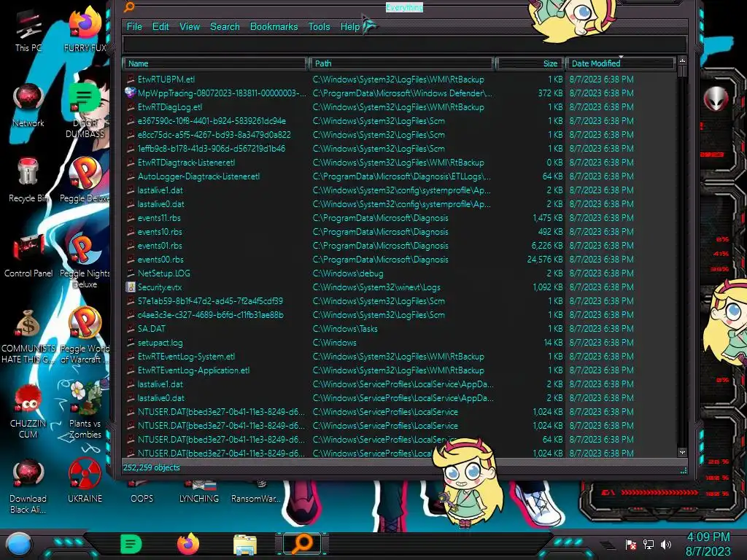Click the Everything taskbar button
This screenshot has width=747, height=560.
(302, 544)
